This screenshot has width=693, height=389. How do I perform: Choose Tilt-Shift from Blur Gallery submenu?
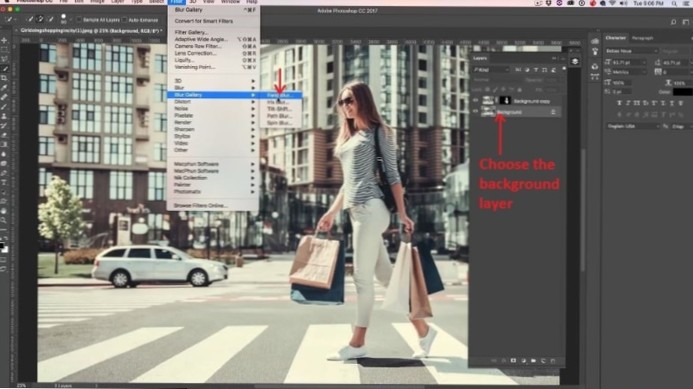(x=279, y=109)
